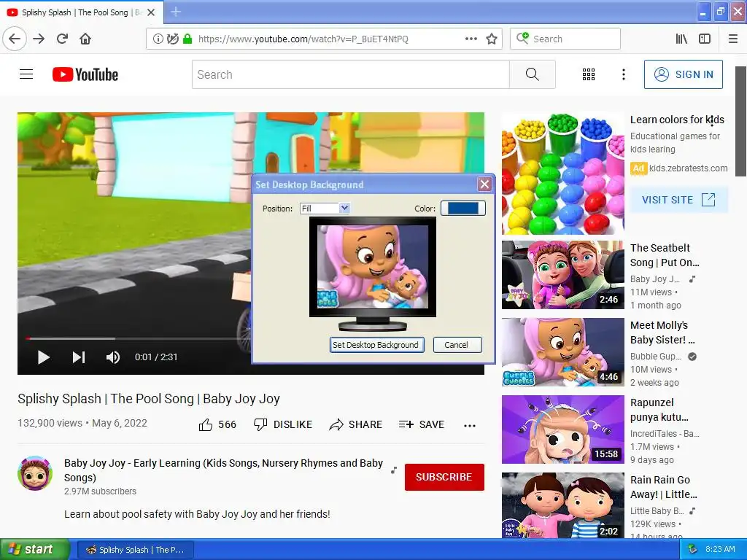Image resolution: width=747 pixels, height=560 pixels.
Task: Open the Firefox hamburger menu
Action: 732,39
